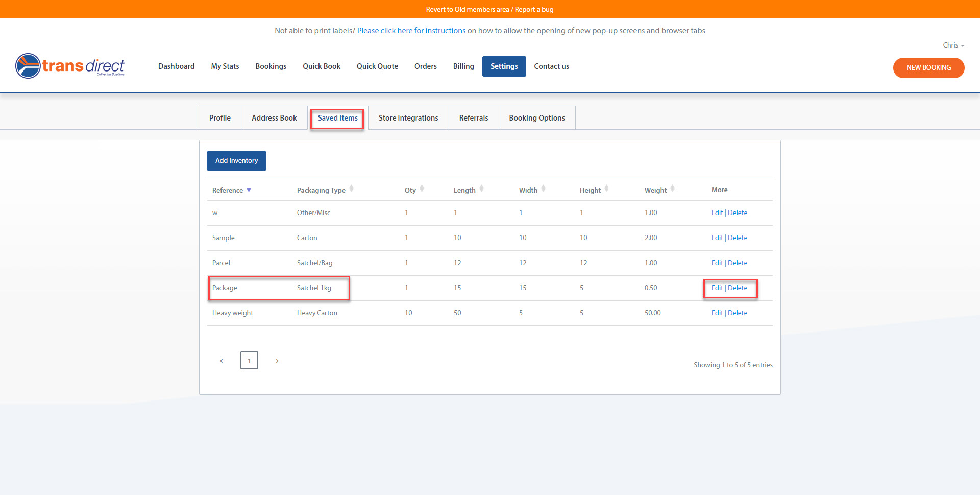Switch to the Store Integrations tab
980x495 pixels.
coord(408,117)
